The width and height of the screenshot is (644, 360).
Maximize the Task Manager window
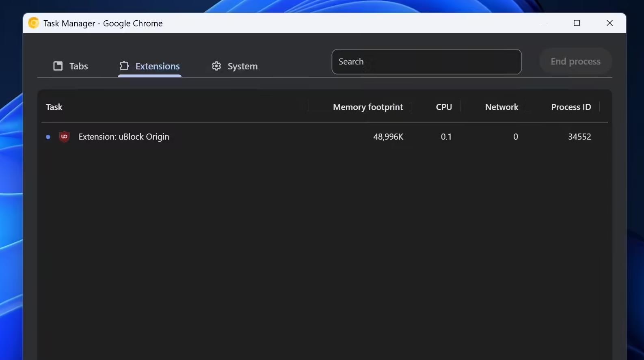coord(577,23)
